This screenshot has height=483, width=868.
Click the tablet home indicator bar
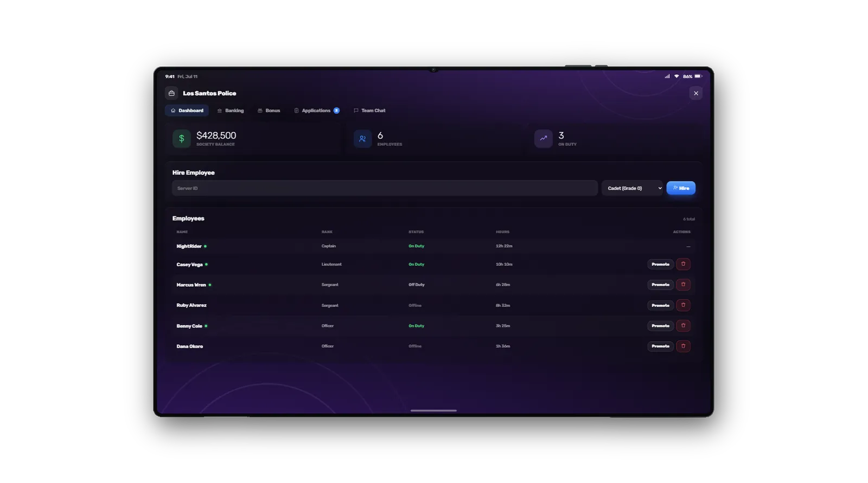pyautogui.click(x=433, y=410)
